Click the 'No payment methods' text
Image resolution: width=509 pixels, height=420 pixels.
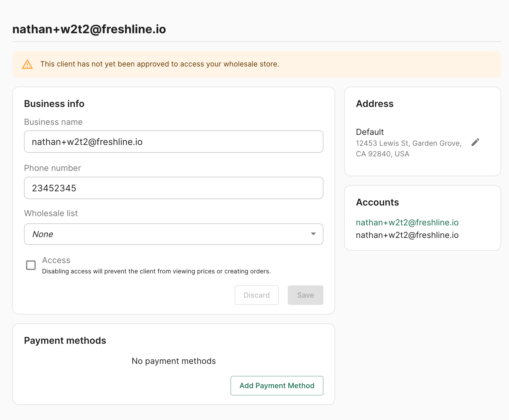coord(174,361)
